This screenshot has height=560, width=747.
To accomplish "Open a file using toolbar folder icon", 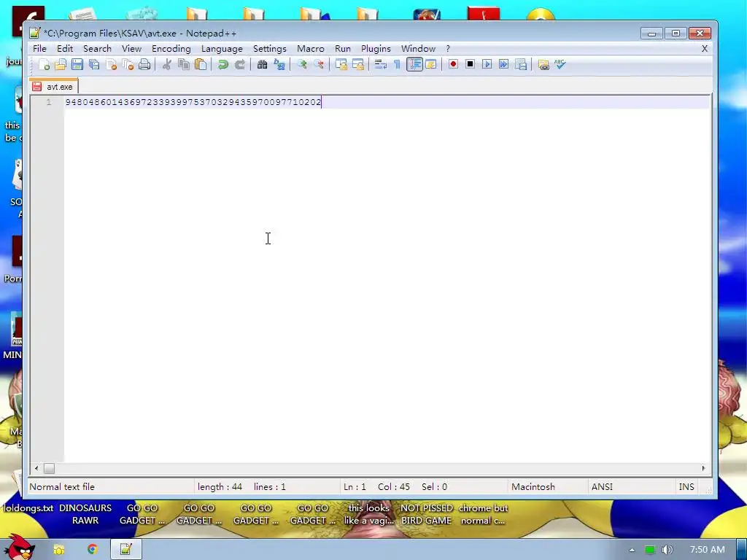I will [61, 64].
